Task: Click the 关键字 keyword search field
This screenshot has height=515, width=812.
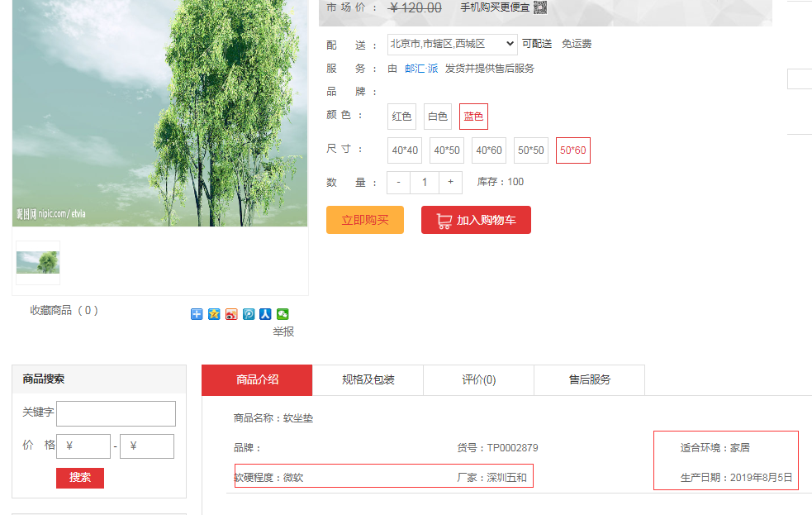Action: pyautogui.click(x=116, y=413)
